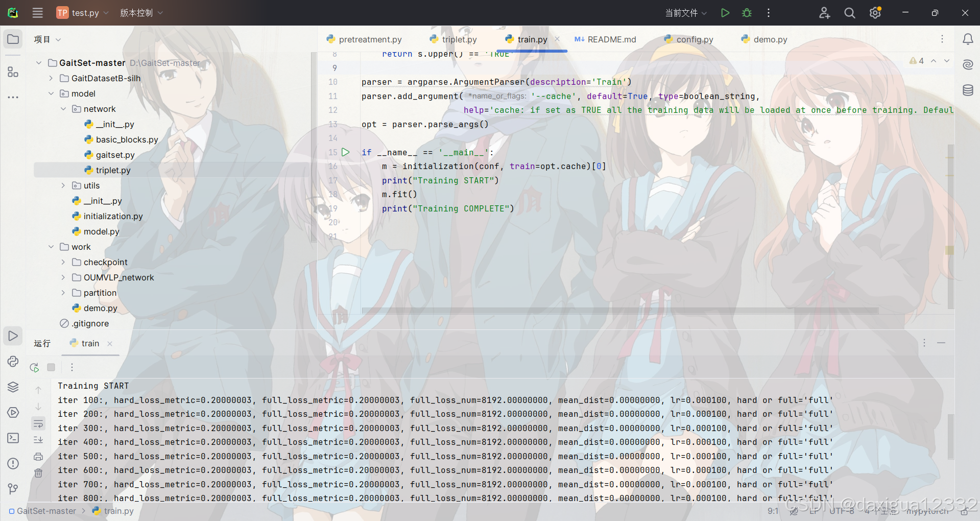Open IDE settings gear icon
Screen dimensions: 980x521
[875, 13]
